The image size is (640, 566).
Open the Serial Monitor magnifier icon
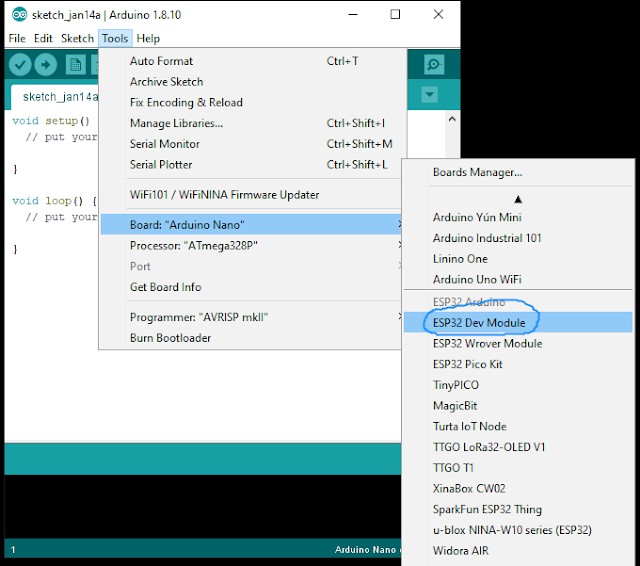tap(433, 64)
